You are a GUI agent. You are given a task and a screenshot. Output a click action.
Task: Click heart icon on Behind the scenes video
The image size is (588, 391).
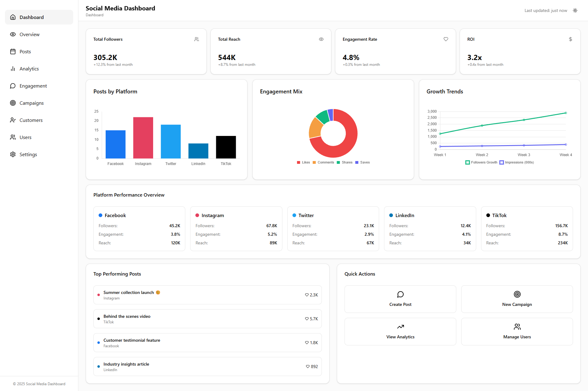[307, 319]
